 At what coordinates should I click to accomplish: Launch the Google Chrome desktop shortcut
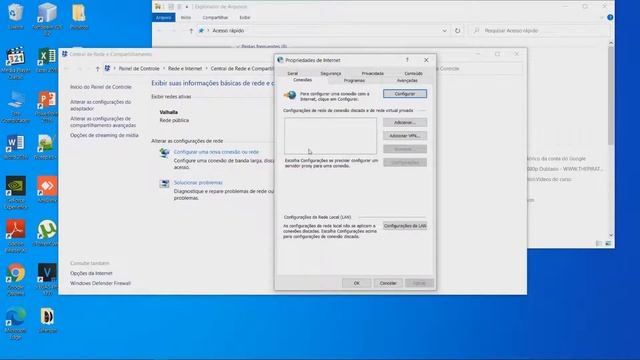16,280
